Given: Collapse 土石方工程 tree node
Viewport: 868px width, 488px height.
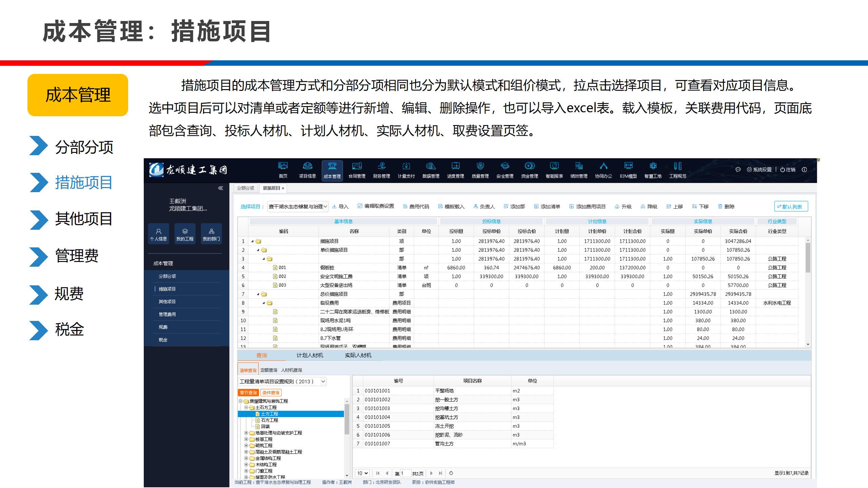Looking at the screenshot, I should (246, 407).
